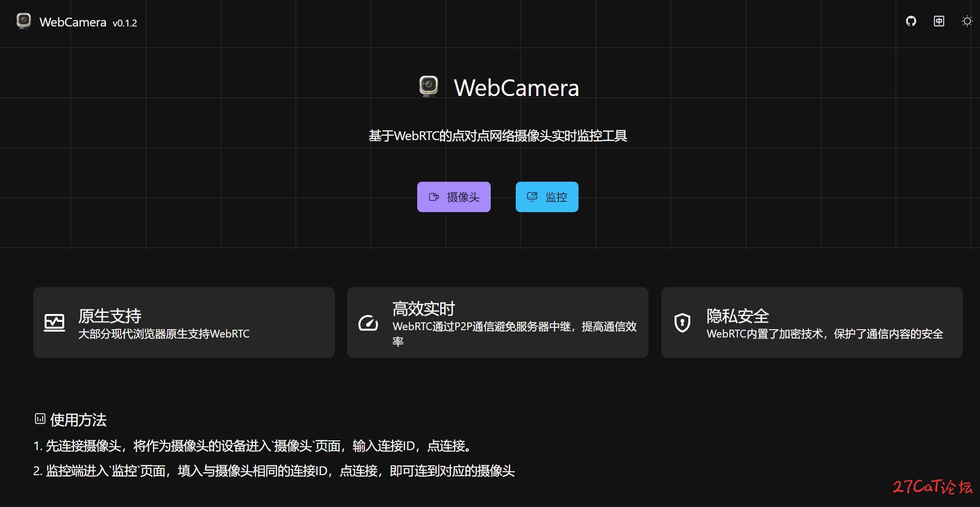Click the big WebCamera heading text
The height and width of the screenshot is (507, 980).
coord(516,88)
